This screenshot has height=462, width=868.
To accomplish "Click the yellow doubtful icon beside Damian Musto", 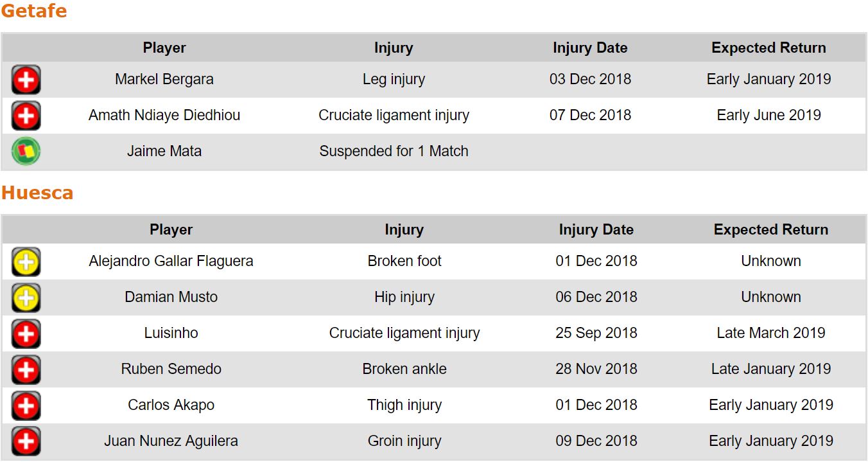I will pos(26,298).
